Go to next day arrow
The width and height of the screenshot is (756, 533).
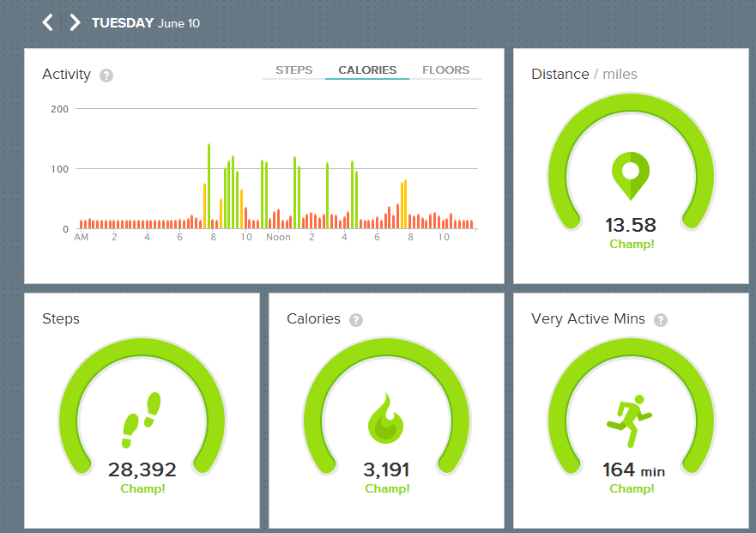coord(75,22)
